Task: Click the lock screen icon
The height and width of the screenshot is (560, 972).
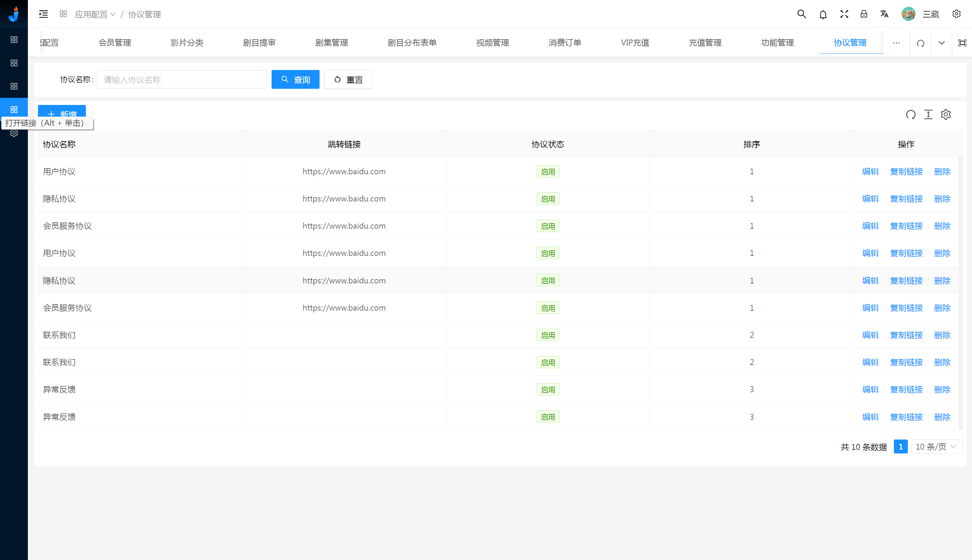Action: coord(864,14)
